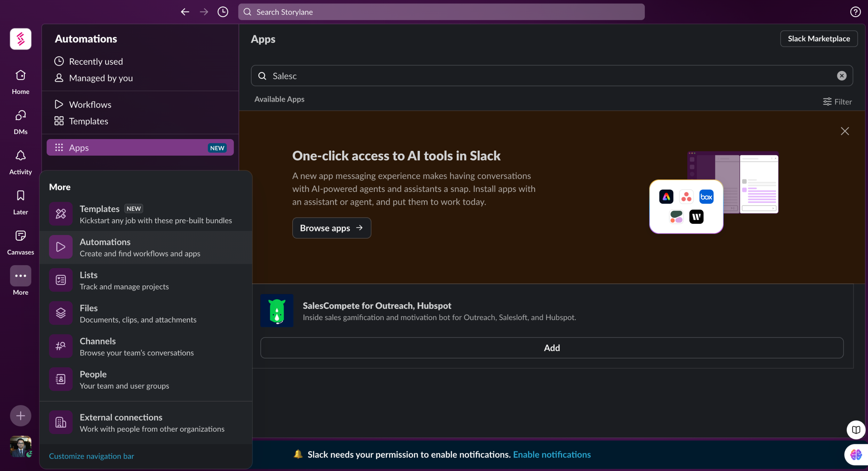Click the create new plus button

click(20, 416)
